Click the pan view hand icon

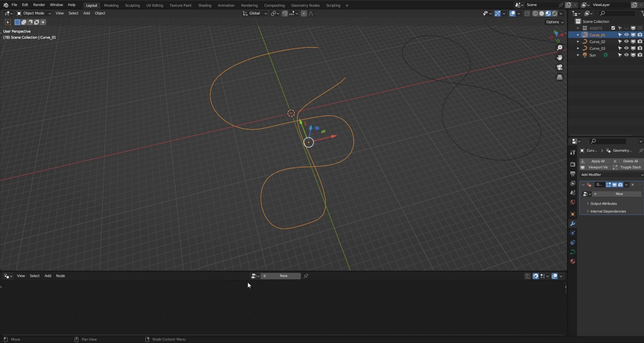(x=559, y=58)
